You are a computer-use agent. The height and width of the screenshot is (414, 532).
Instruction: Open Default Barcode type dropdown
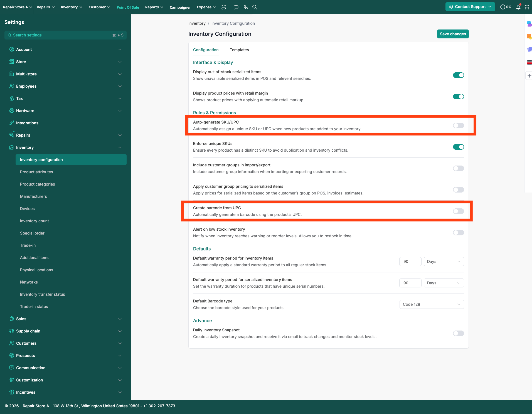[x=432, y=304]
